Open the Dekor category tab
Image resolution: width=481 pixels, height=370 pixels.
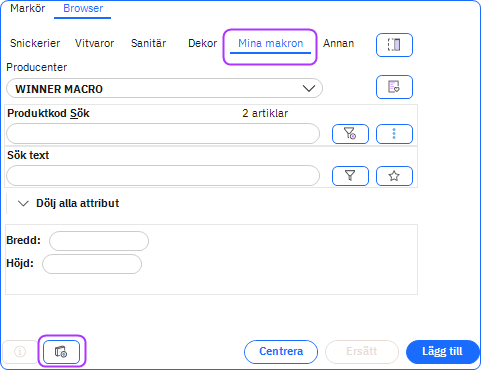pos(202,43)
